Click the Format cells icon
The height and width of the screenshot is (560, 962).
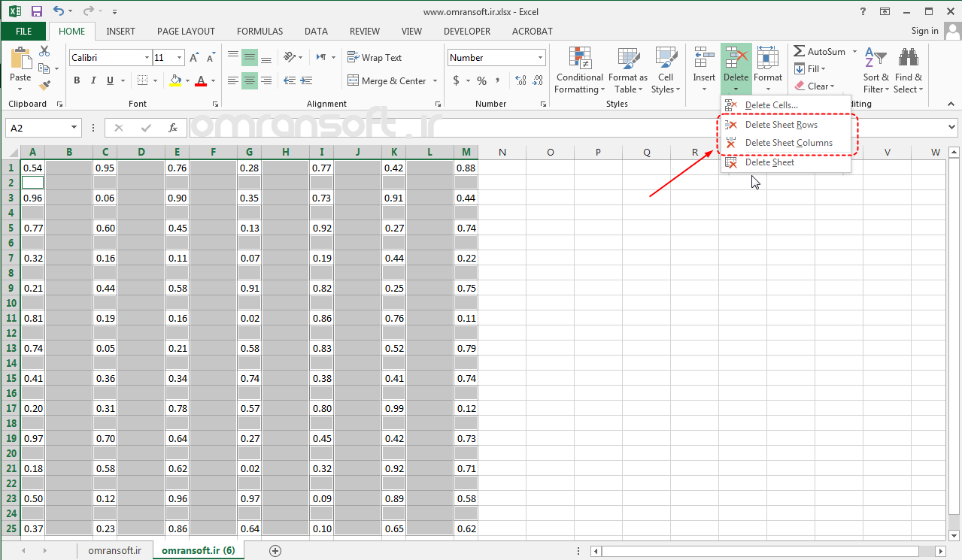point(768,57)
